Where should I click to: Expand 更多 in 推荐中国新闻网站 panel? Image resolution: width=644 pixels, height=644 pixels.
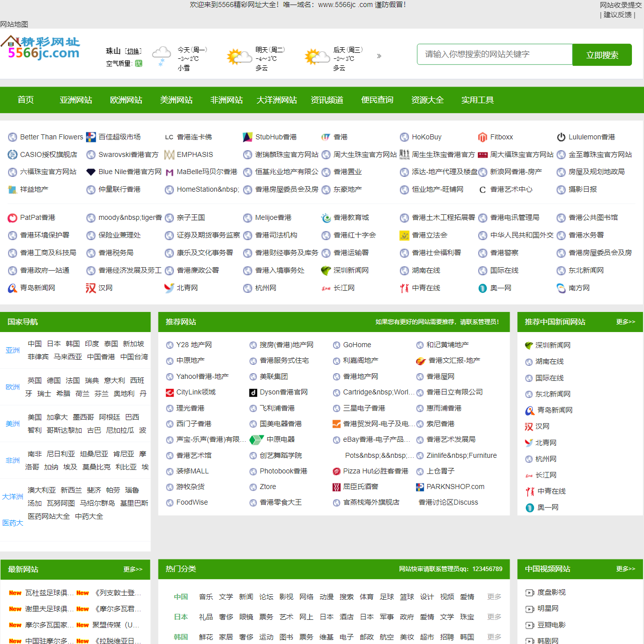625,322
